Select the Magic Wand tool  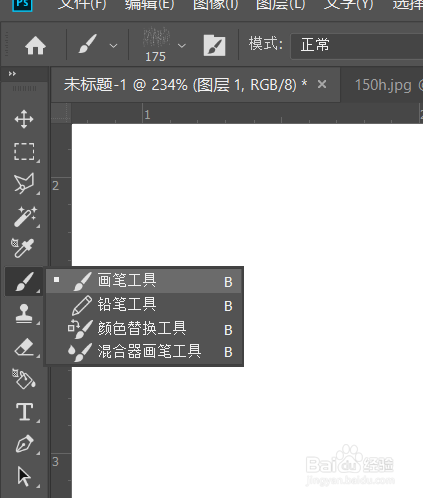coord(24,216)
